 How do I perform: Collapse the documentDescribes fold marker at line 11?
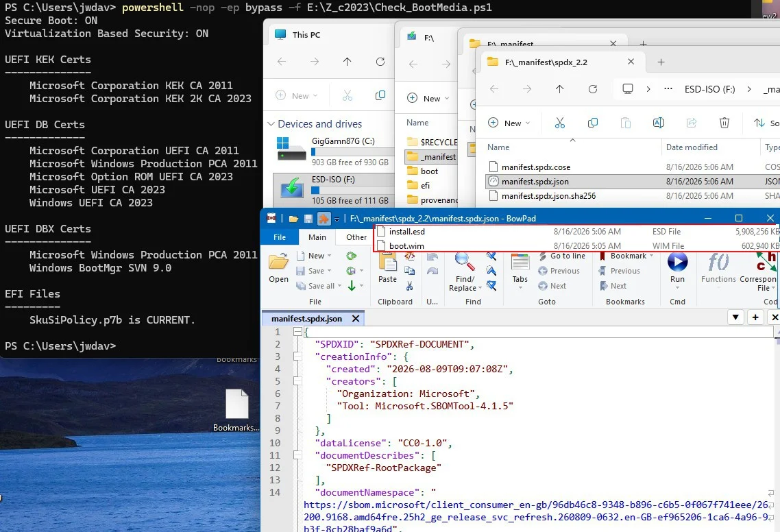(297, 455)
